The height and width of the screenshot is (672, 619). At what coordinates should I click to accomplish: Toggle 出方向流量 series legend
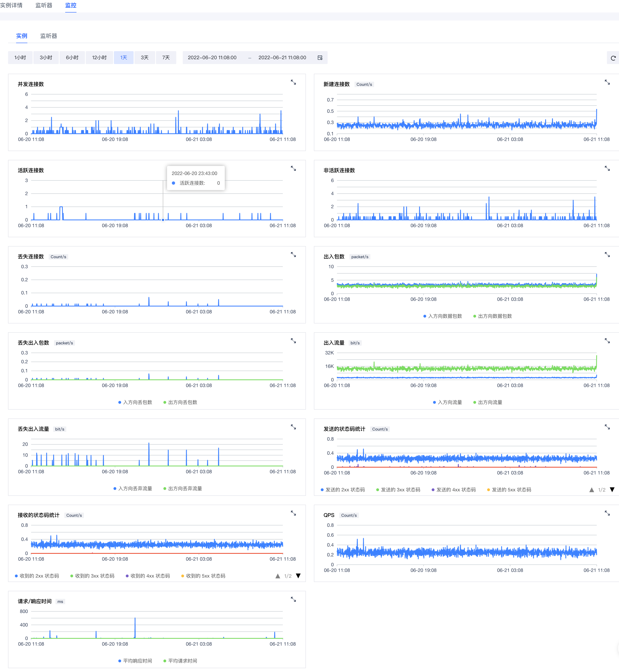pos(487,402)
